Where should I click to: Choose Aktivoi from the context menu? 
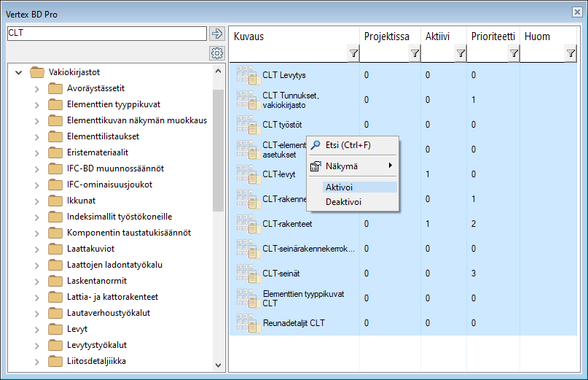tap(339, 187)
